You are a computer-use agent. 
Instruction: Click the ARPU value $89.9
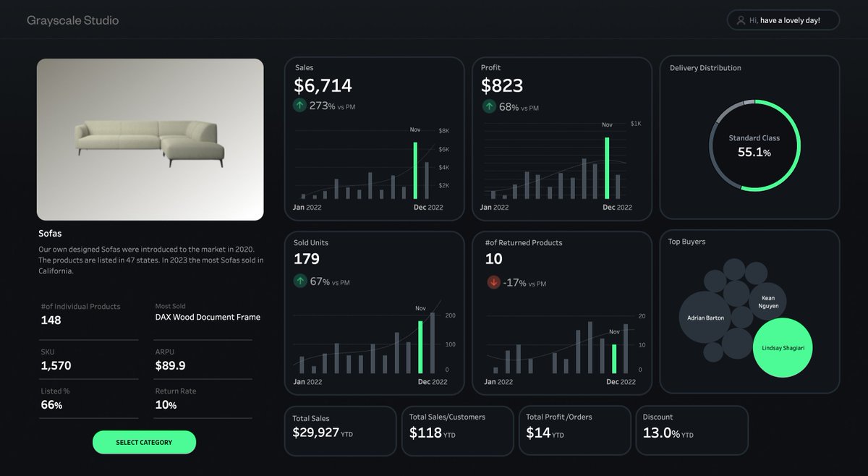tap(170, 366)
